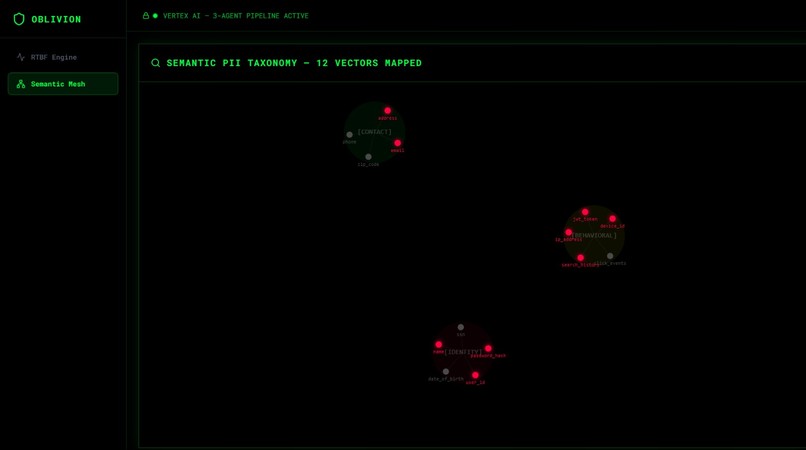
Task: Click the red device_id node
Action: (612, 219)
